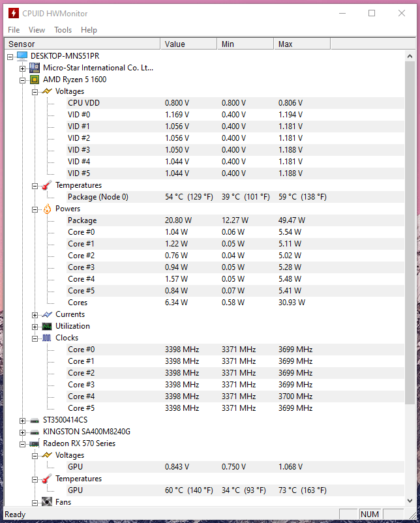
Task: Click the 3700 MHz max clock value
Action: coord(295,396)
